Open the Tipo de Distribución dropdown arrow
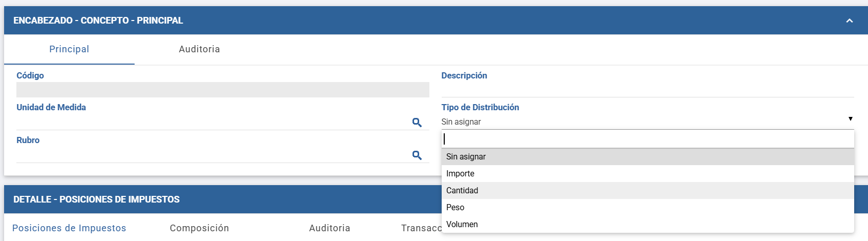 click(851, 118)
